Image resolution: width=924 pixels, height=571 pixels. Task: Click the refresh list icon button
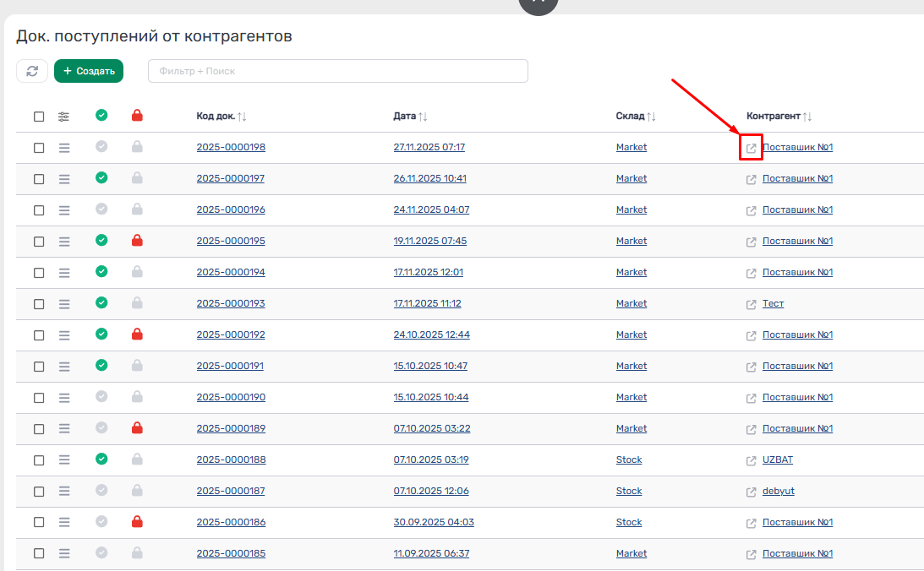pos(32,72)
